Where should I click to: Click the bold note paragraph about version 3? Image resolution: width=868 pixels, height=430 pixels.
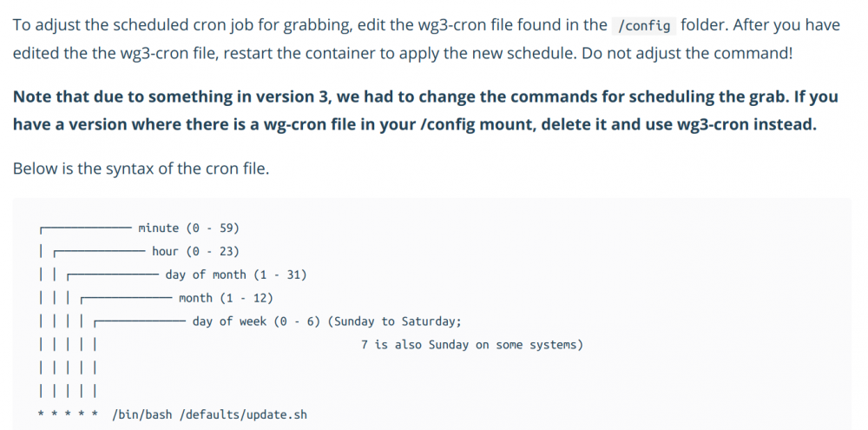pyautogui.click(x=425, y=110)
